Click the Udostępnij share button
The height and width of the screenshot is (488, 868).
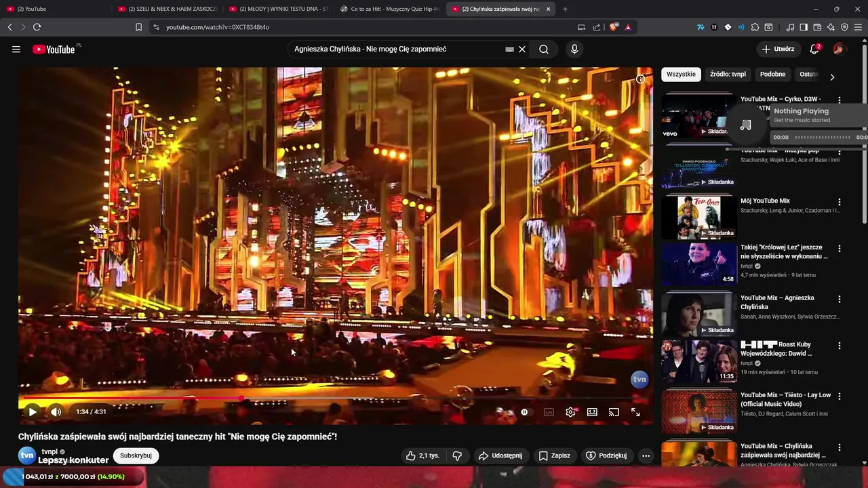500,455
